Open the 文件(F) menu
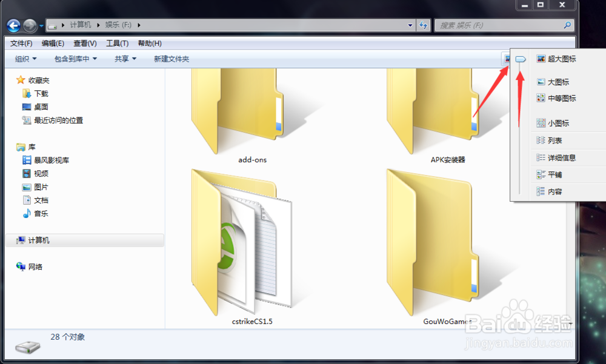Screen dimensions: 606x364 pyautogui.click(x=21, y=43)
